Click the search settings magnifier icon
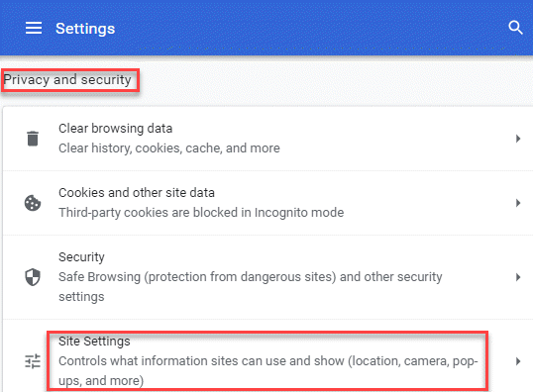 tap(515, 28)
